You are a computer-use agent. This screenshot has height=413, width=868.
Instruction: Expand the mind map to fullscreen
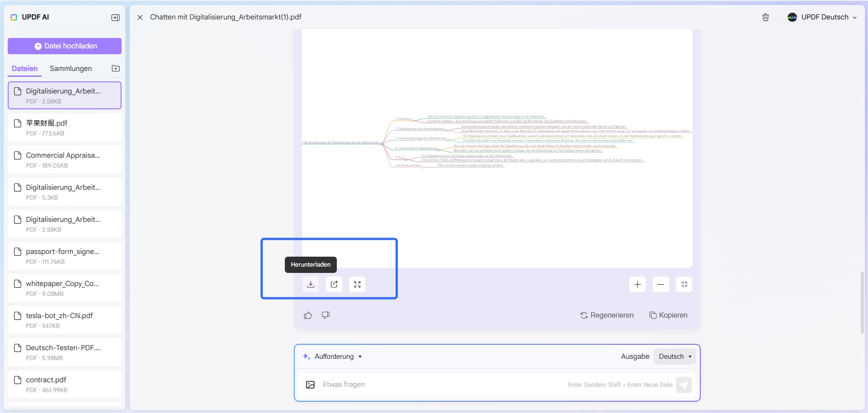(x=357, y=284)
